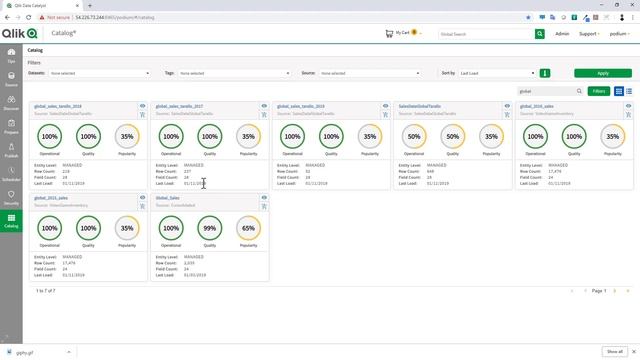Switch to list view
Image resolution: width=640 pixels, height=360 pixels.
(x=629, y=91)
